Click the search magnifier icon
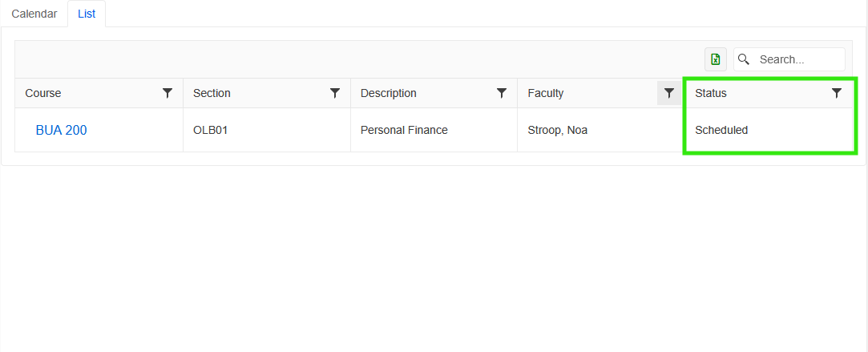 [744, 59]
